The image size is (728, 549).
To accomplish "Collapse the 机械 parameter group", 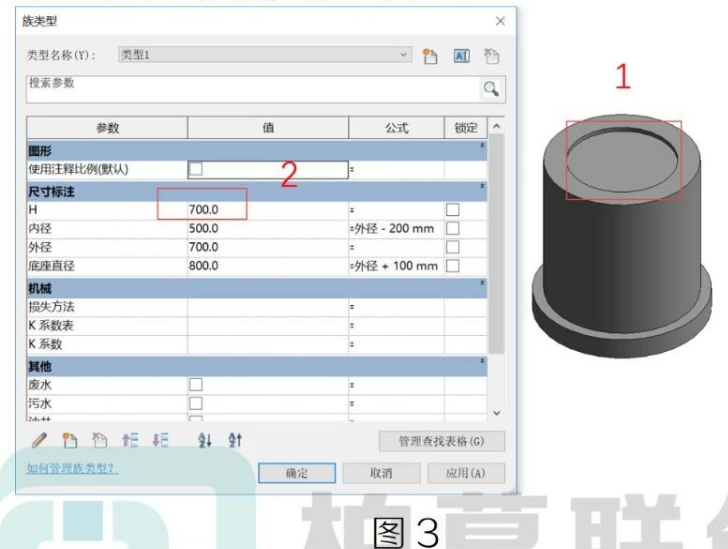I will 482,283.
